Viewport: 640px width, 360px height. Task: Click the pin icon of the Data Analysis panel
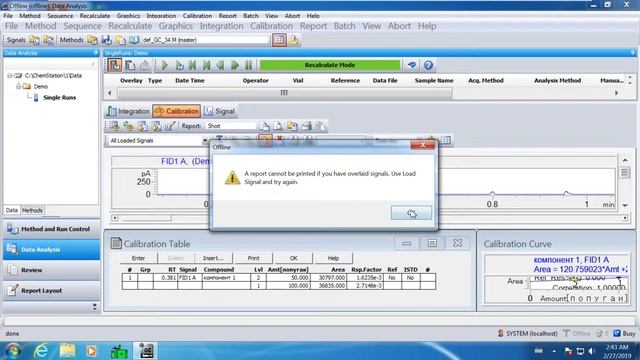pyautogui.click(x=96, y=53)
